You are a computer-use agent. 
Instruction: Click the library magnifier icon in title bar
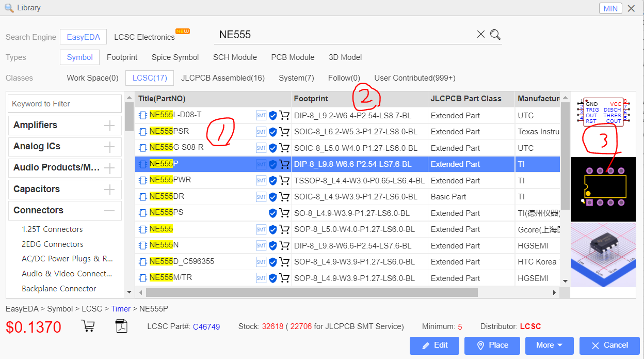tap(9, 8)
